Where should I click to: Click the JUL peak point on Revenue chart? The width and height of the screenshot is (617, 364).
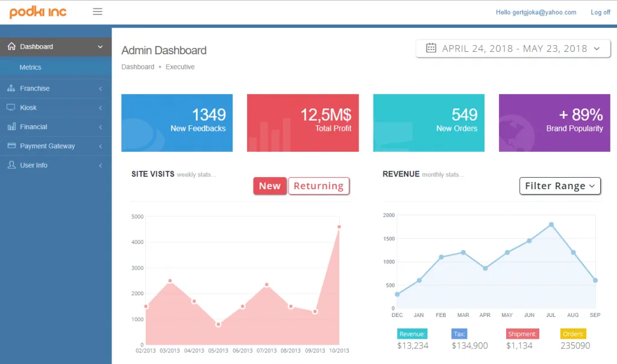[x=551, y=225]
